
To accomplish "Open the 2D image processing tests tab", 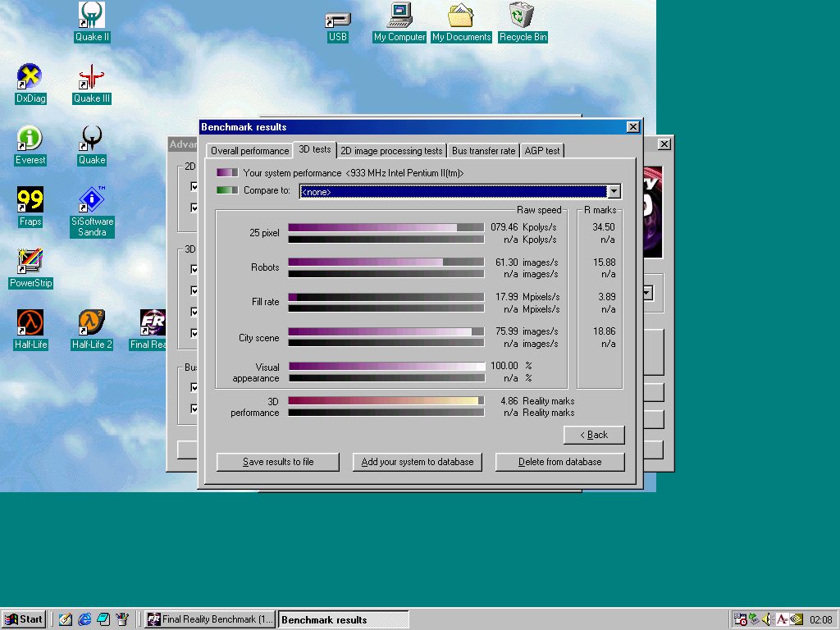I will coord(392,151).
